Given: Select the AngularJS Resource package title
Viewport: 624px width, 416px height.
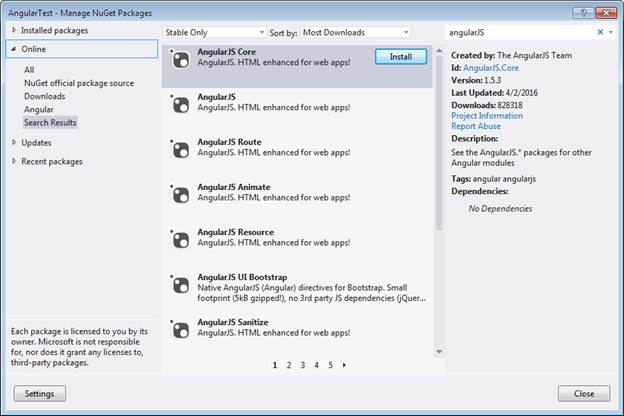Looking at the screenshot, I should coord(236,232).
